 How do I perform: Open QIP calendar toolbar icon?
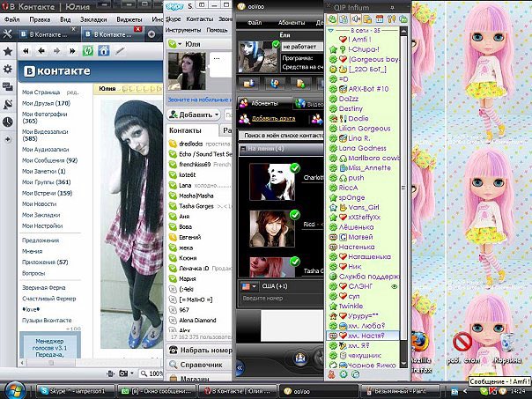click(380, 19)
